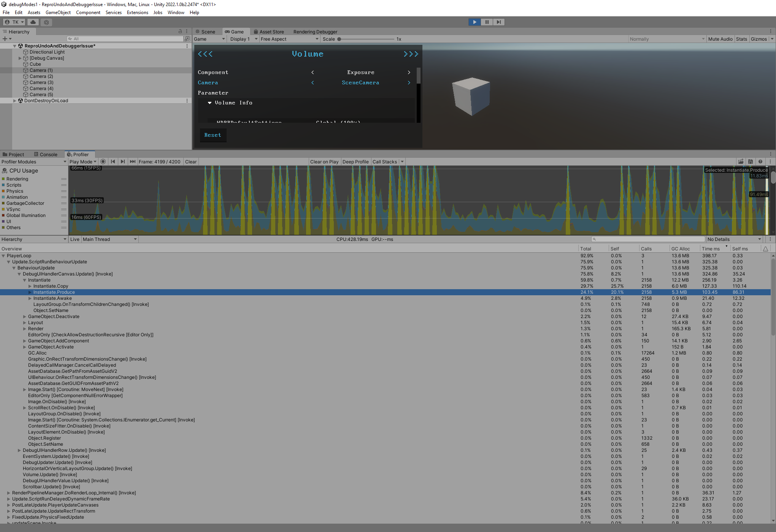The height and width of the screenshot is (532, 776).
Task: Toggle Deep Profile option
Action: coord(355,161)
